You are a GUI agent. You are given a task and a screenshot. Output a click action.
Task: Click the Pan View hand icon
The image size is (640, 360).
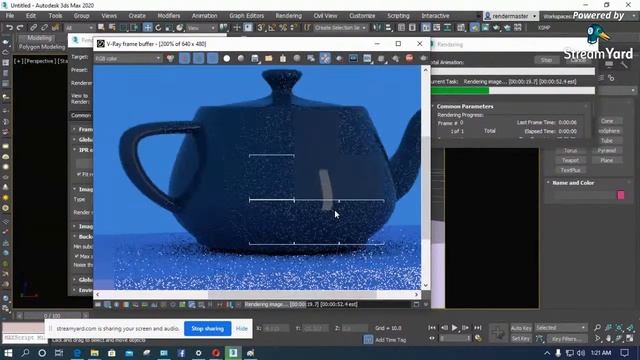coord(609,338)
